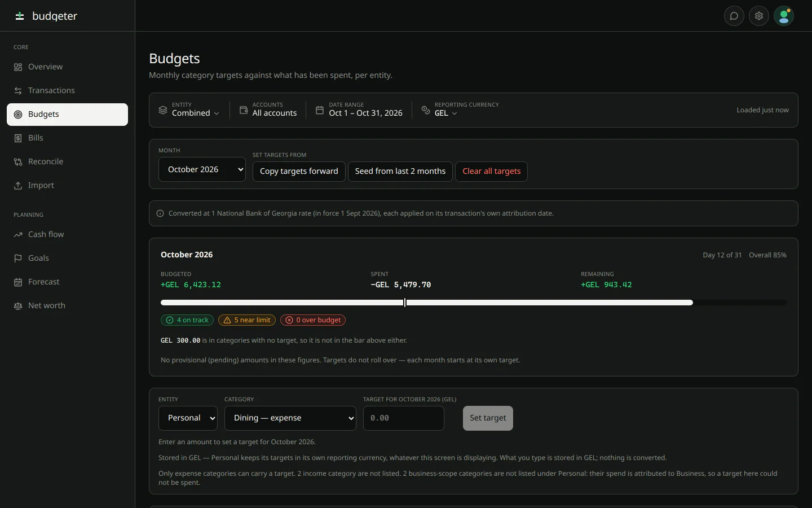Screen dimensions: 812x508
Task: Click the Transactions arrows icon
Action: 18,91
